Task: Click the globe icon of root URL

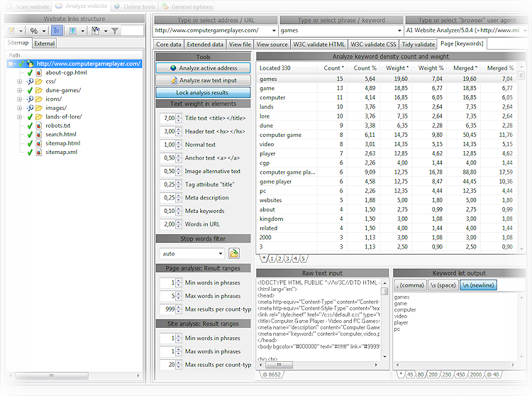Action: tap(31, 64)
